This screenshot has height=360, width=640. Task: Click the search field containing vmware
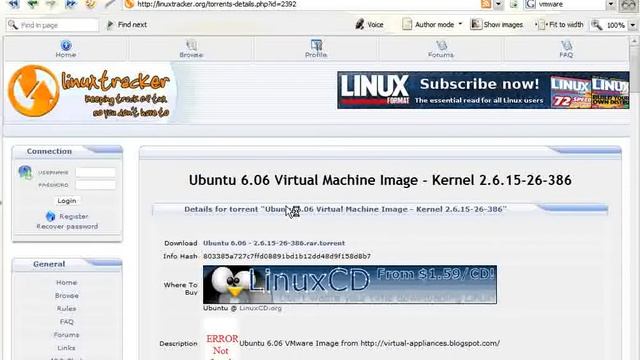(x=571, y=4)
